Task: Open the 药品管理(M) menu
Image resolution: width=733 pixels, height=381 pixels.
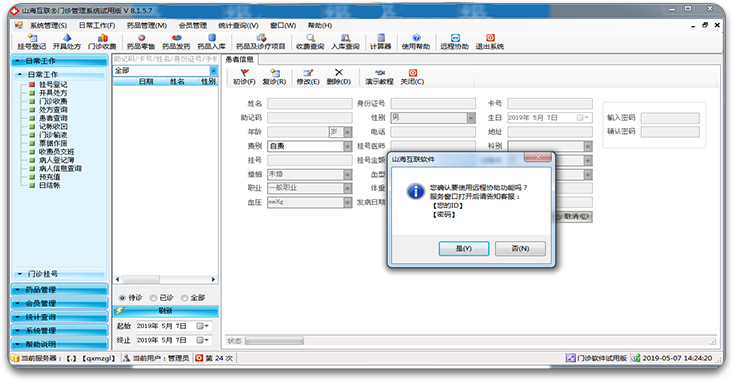Action: click(146, 25)
